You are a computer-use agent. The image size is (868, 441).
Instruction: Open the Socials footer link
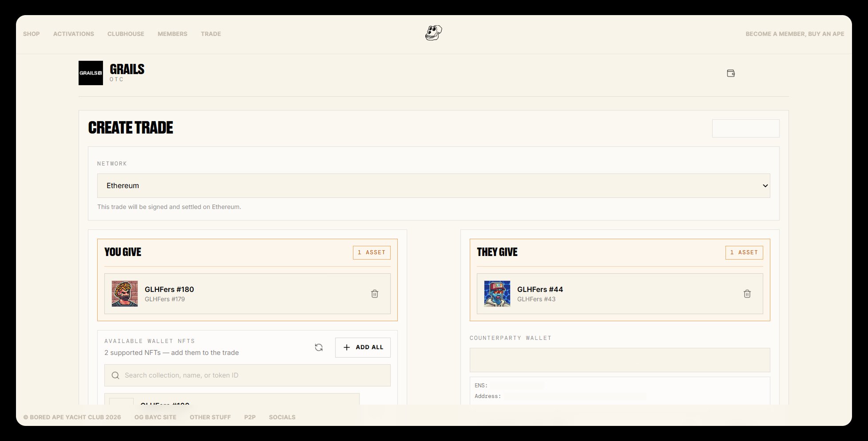(282, 417)
